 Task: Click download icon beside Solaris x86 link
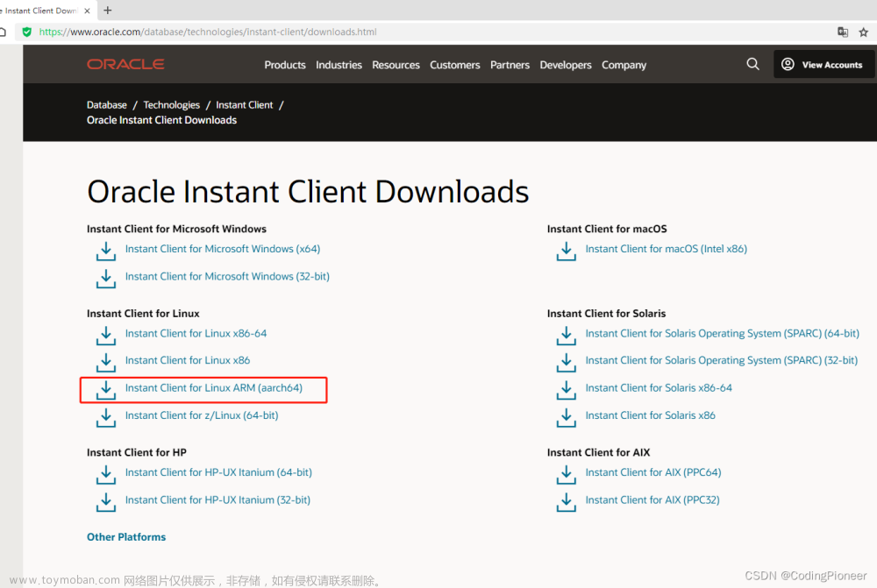[x=566, y=417]
